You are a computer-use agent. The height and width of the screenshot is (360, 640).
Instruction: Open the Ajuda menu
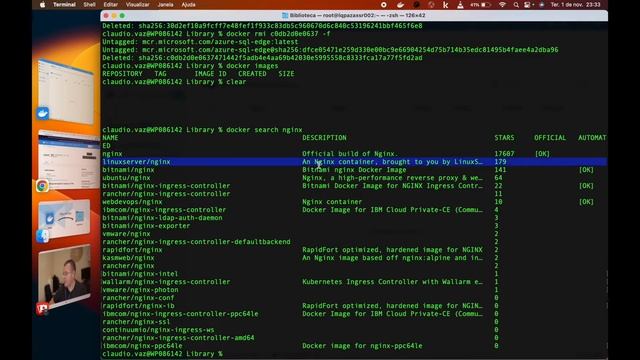[x=189, y=5]
